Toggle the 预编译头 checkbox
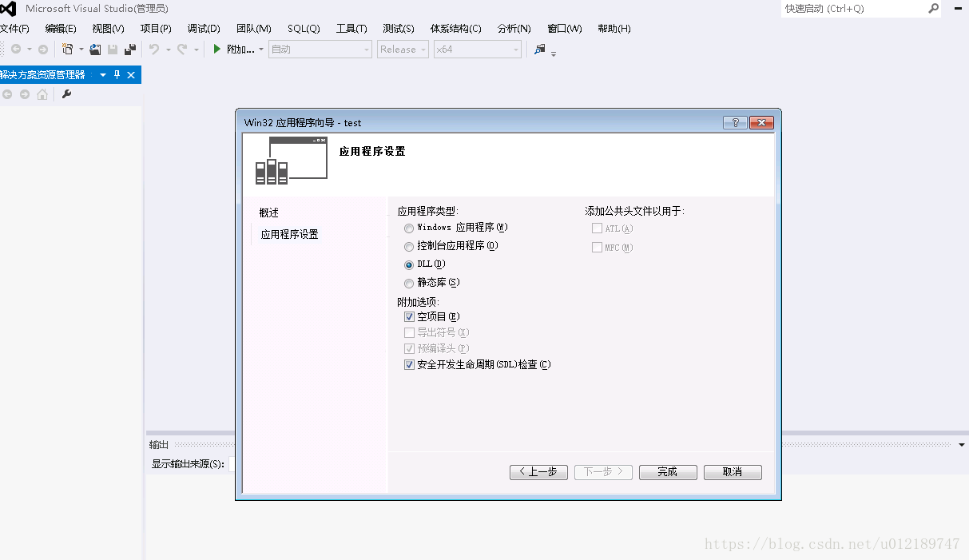 pyautogui.click(x=409, y=348)
